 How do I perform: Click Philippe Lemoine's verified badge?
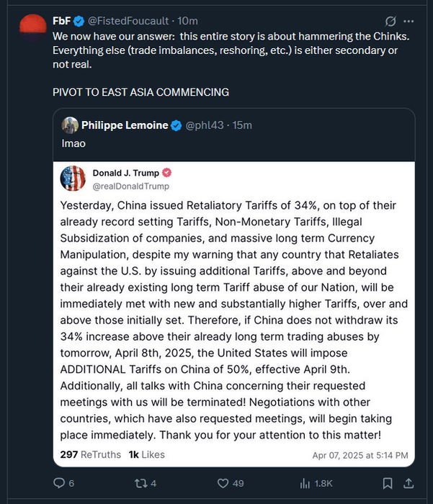[x=175, y=125]
